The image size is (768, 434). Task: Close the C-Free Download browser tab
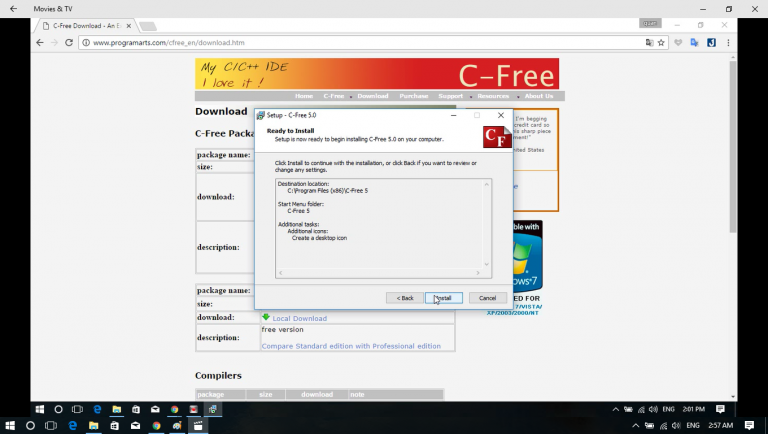tap(129, 26)
